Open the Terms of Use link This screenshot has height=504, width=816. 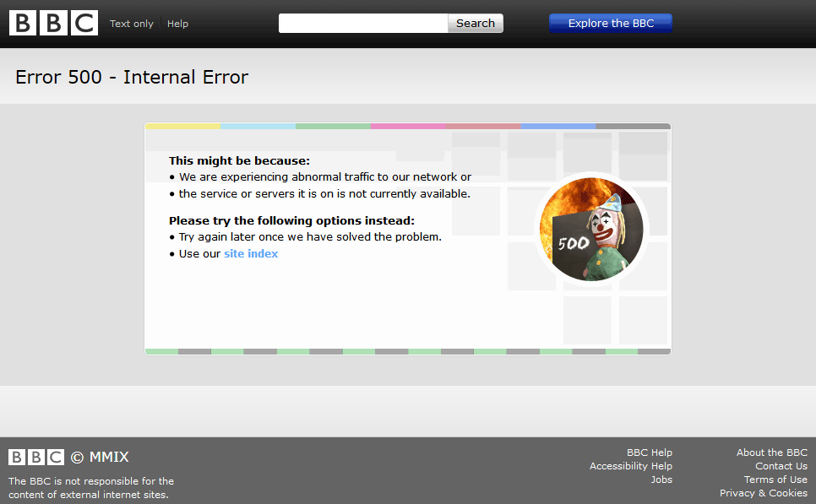click(x=775, y=480)
